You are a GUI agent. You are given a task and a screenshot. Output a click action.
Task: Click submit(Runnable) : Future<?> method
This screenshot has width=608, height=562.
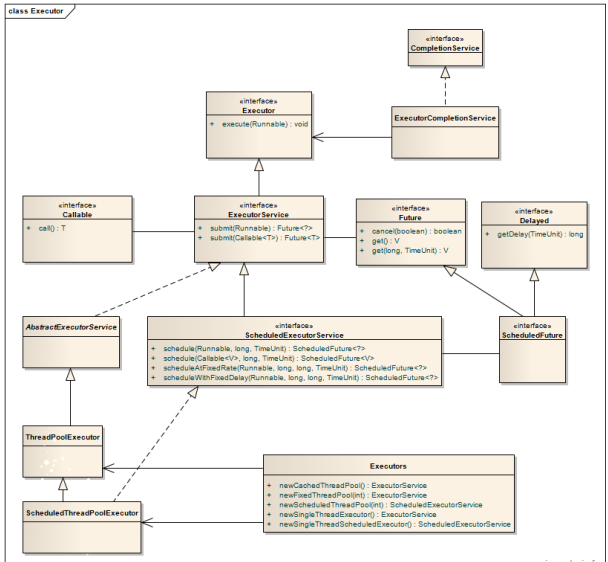[x=261, y=228]
